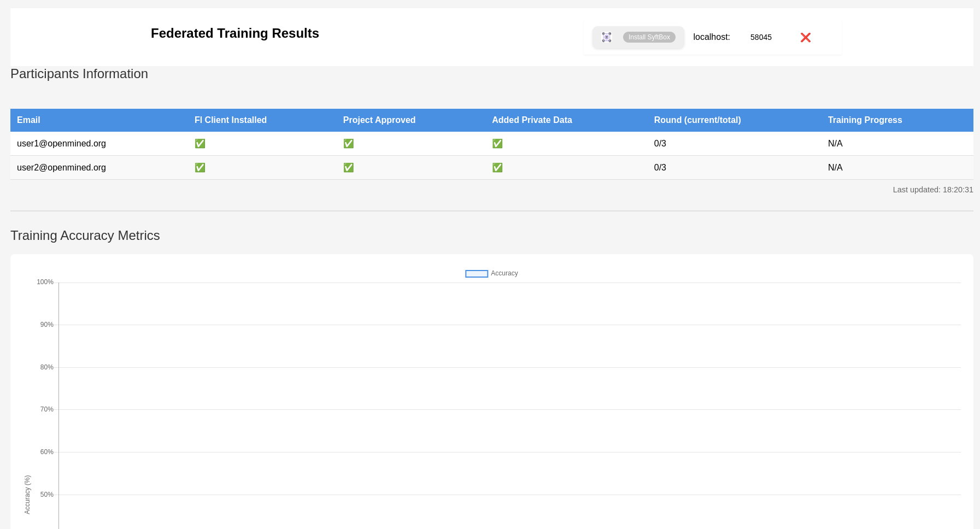The image size is (980, 529).
Task: Click the 80% y-axis label
Action: (46, 367)
